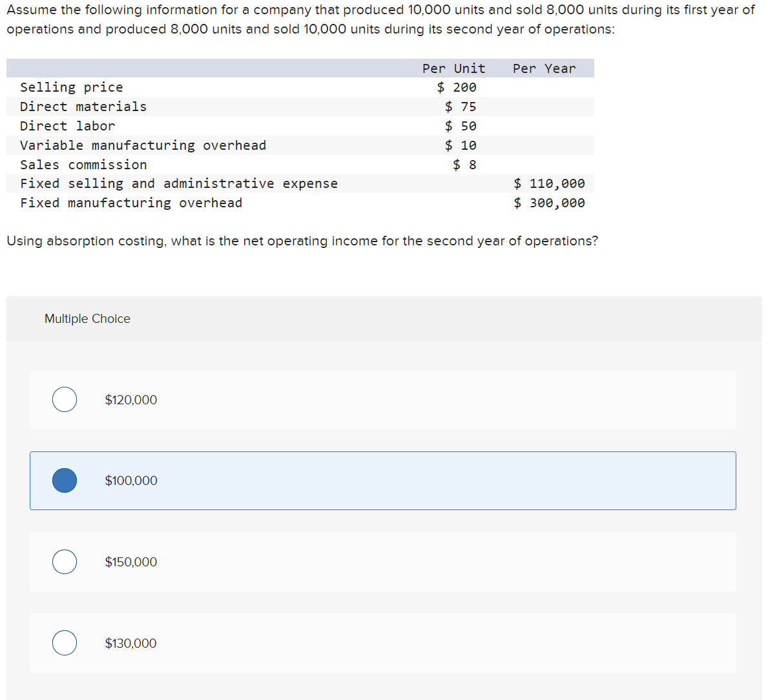
Task: Select the $120,000 radio button
Action: pyautogui.click(x=65, y=400)
